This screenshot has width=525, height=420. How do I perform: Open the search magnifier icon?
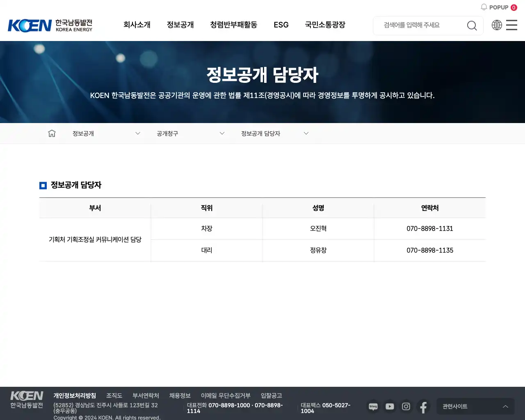point(472,25)
